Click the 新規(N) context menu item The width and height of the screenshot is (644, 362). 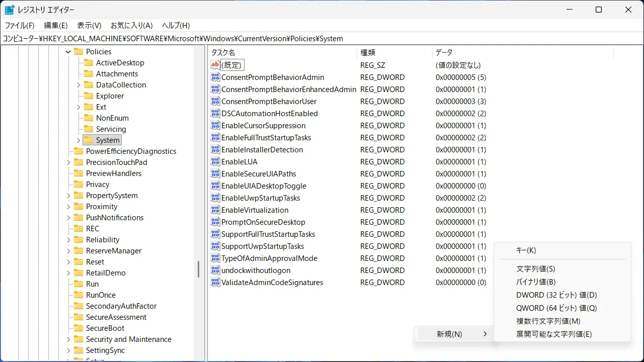[454, 334]
